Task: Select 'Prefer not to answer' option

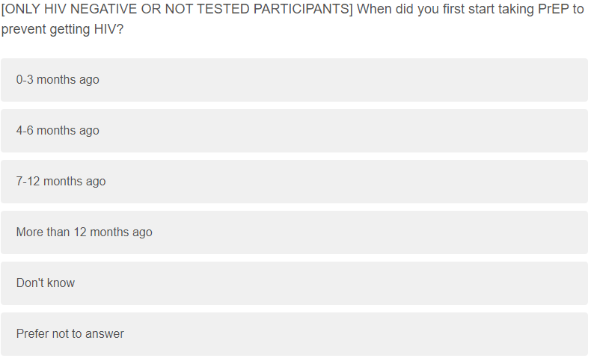Action: click(294, 334)
